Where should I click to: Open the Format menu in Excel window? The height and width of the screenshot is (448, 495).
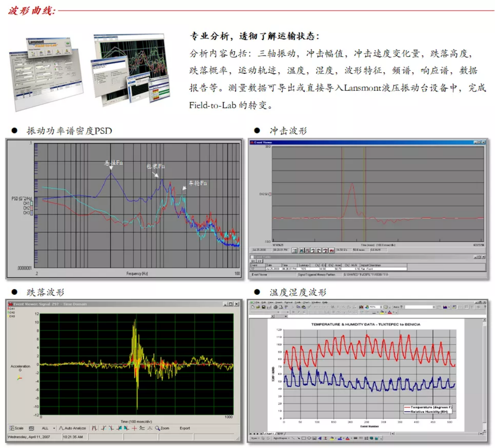tap(289, 302)
